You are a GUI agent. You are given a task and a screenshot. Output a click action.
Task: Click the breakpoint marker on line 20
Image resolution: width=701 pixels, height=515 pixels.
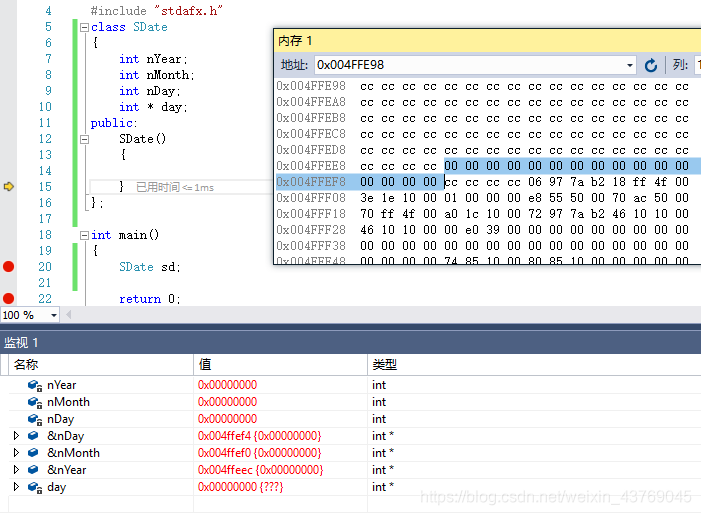coord(8,267)
